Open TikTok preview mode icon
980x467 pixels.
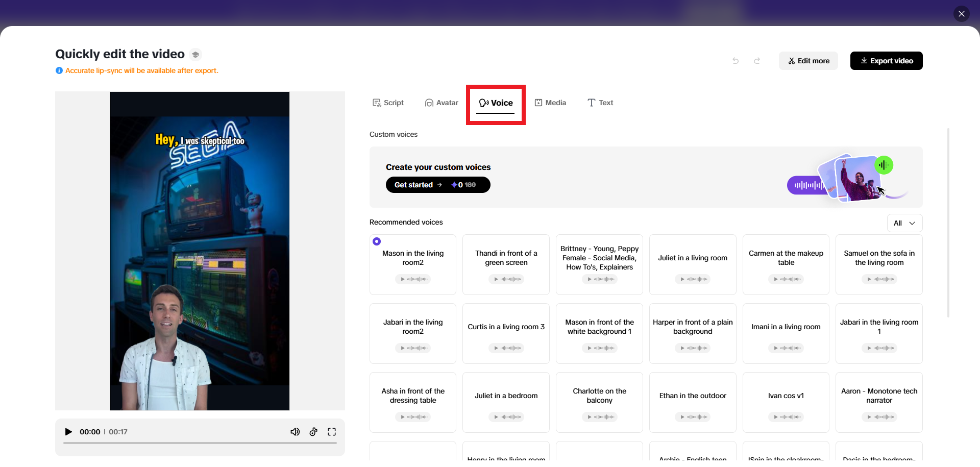313,432
